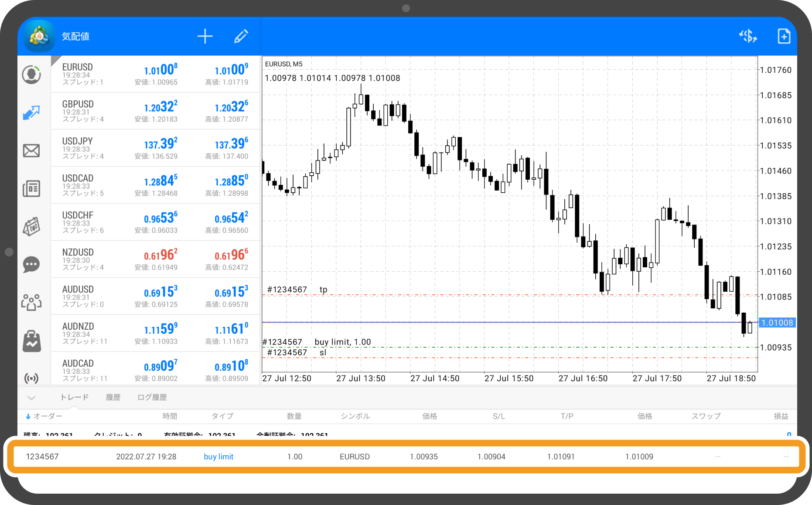Click the 損益 column header
812x505 pixels.
click(x=781, y=416)
